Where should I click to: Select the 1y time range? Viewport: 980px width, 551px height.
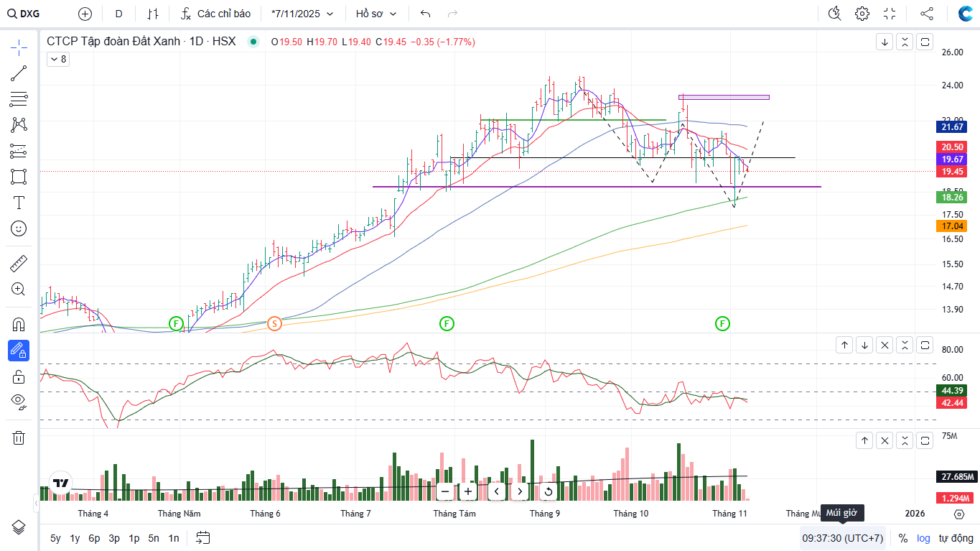(x=75, y=538)
